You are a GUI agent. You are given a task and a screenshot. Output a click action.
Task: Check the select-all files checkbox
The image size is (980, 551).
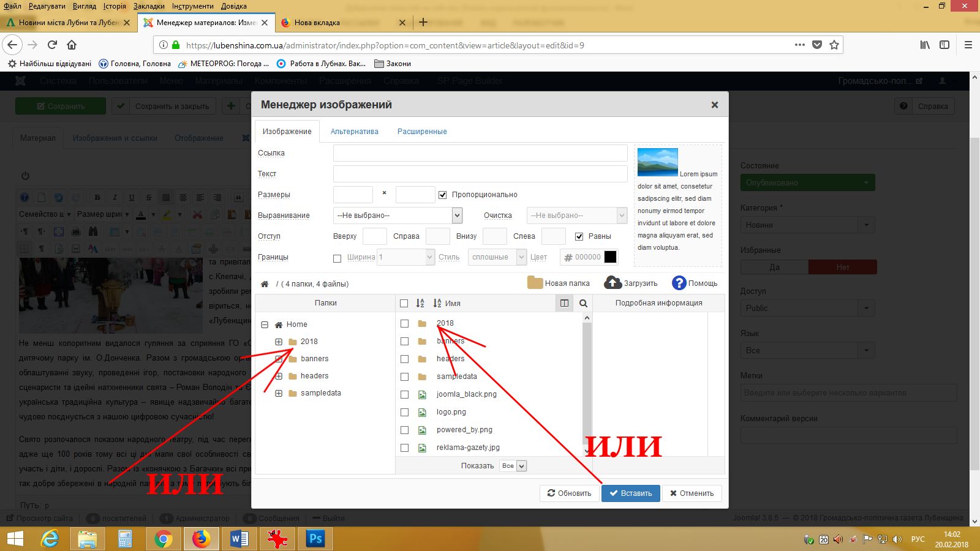tap(404, 303)
